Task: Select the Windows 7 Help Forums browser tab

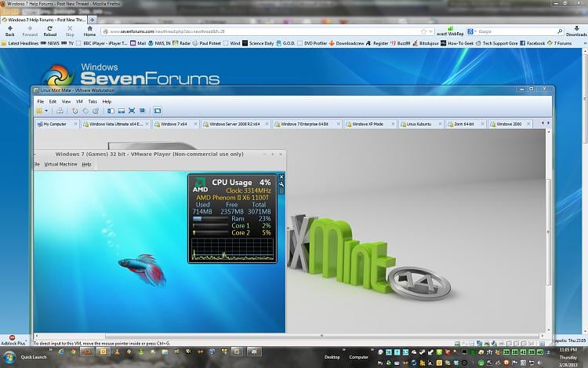Action: tap(44, 20)
